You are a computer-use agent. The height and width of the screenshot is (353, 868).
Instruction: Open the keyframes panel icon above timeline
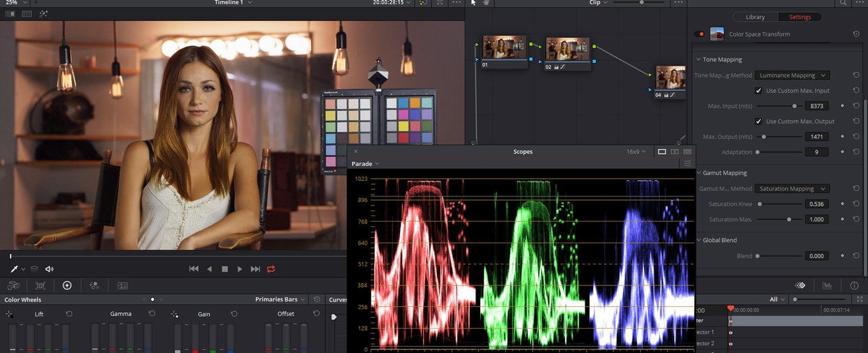800,286
